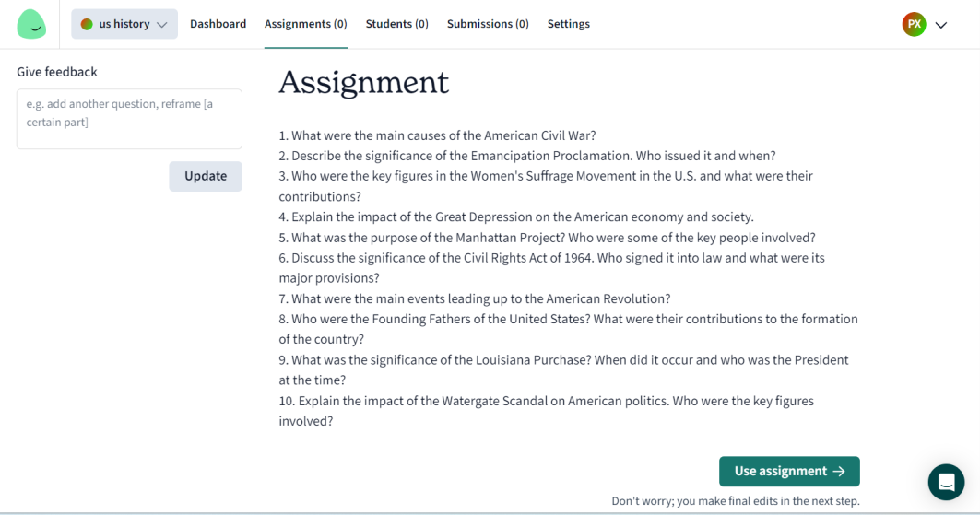Select question 5 about the Manhattan Project

[547, 237]
